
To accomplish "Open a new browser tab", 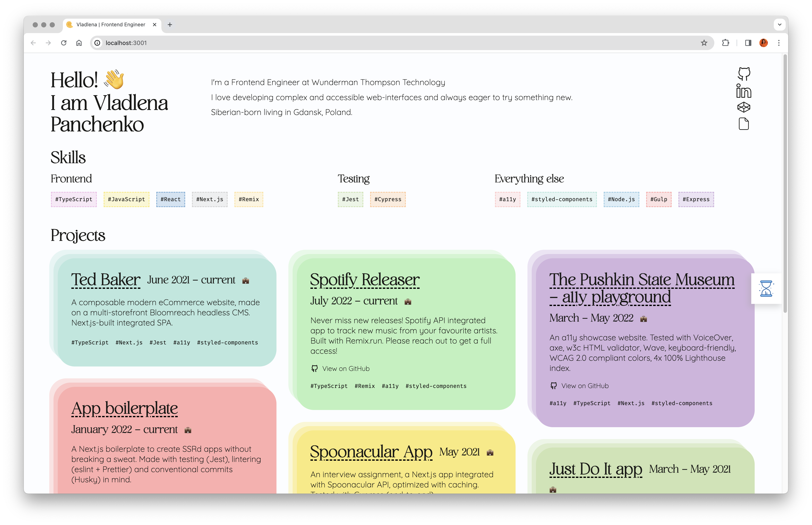I will coord(170,25).
